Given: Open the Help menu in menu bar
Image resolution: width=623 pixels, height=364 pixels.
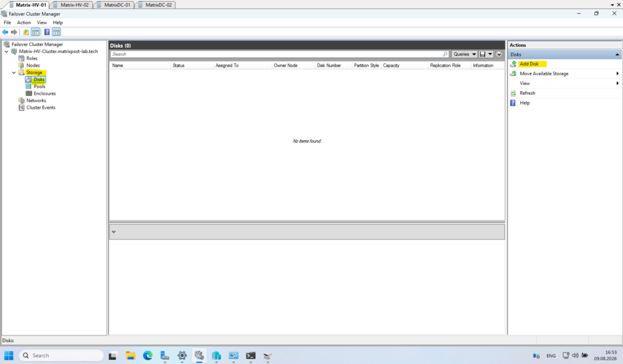Looking at the screenshot, I should coord(58,22).
